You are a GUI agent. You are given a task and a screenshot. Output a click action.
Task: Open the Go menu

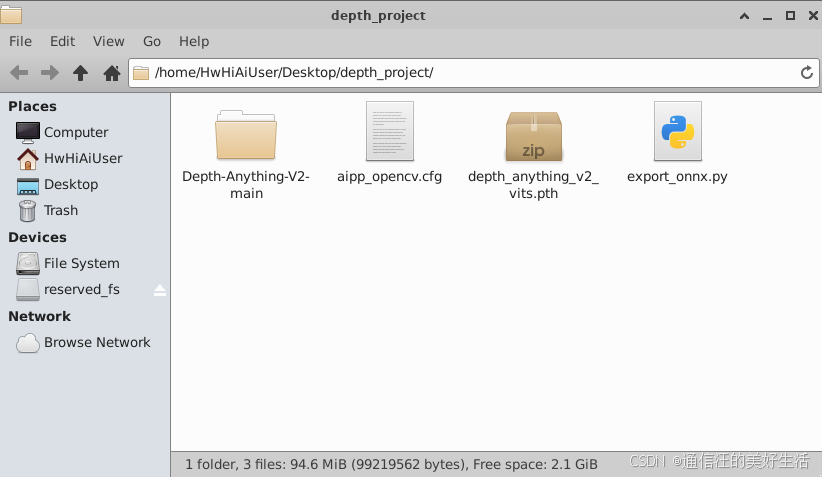[152, 41]
